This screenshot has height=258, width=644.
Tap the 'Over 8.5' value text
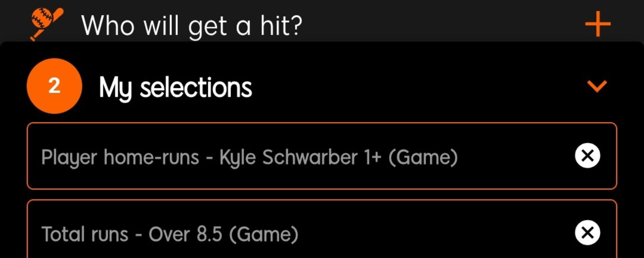point(185,234)
